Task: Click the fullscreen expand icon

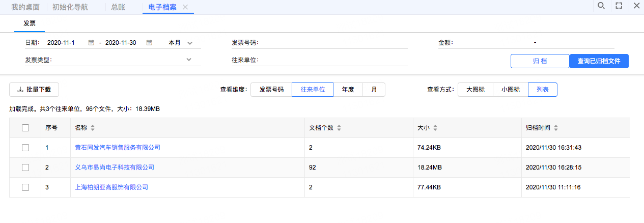Action: (x=619, y=6)
